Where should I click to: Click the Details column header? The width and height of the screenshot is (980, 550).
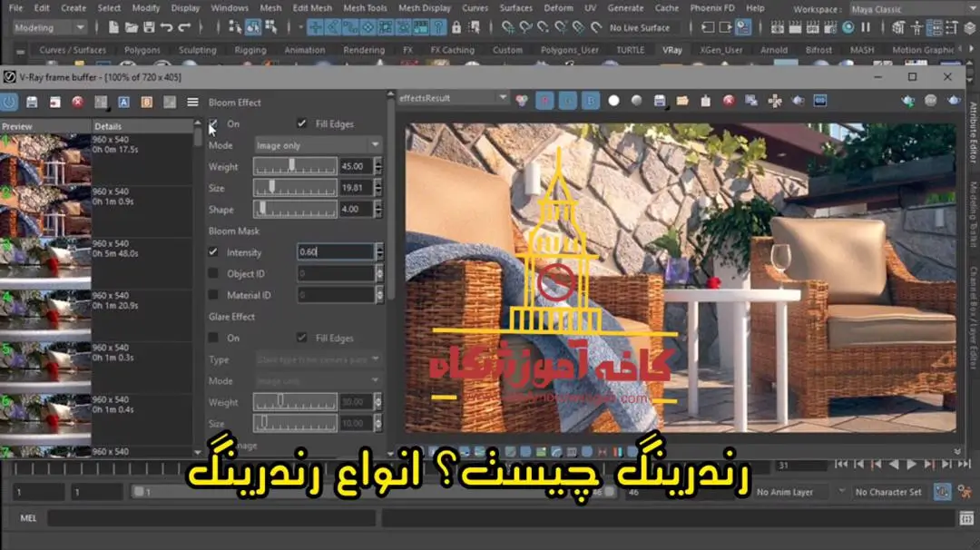click(143, 126)
